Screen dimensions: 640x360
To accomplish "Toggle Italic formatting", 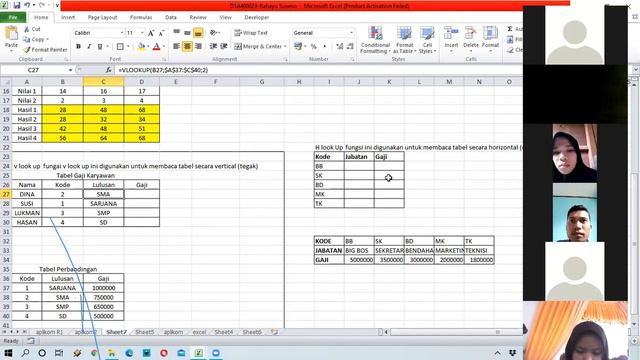I will [89, 47].
